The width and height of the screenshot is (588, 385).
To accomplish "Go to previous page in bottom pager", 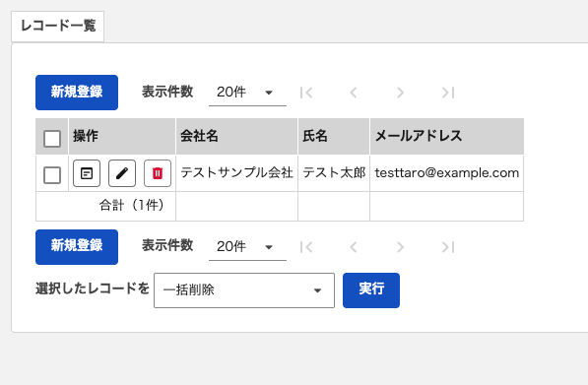I will pos(354,247).
